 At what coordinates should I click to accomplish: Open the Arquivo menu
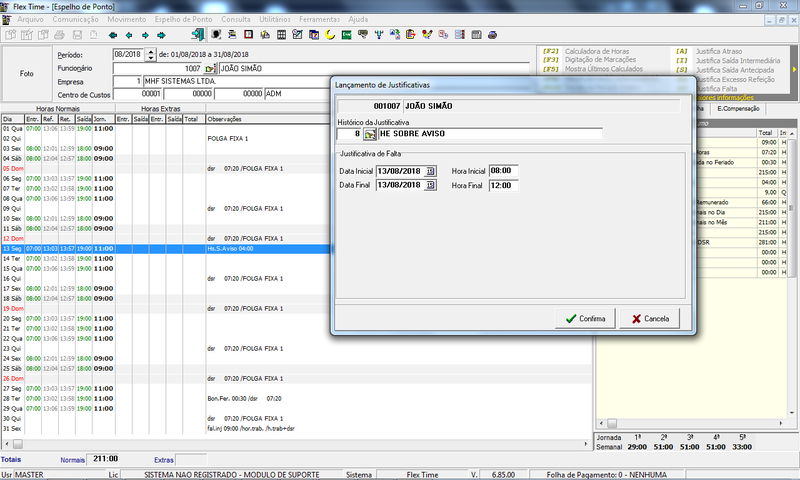[x=30, y=19]
